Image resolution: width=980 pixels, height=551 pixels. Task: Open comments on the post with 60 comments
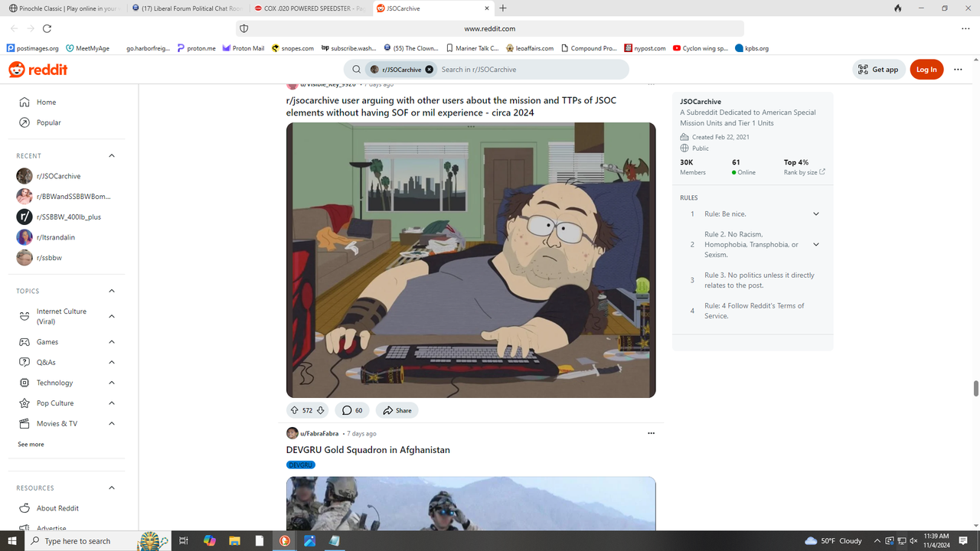[352, 410]
